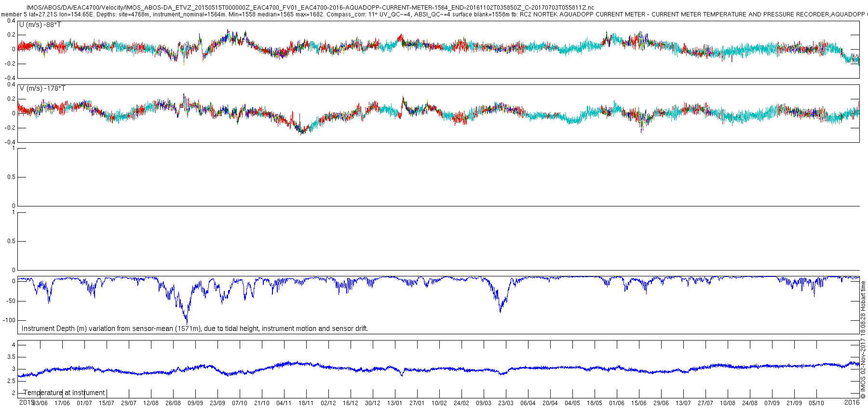Click the NetCDF file path title text
Image resolution: width=868 pixels, height=410 pixels.
point(310,8)
